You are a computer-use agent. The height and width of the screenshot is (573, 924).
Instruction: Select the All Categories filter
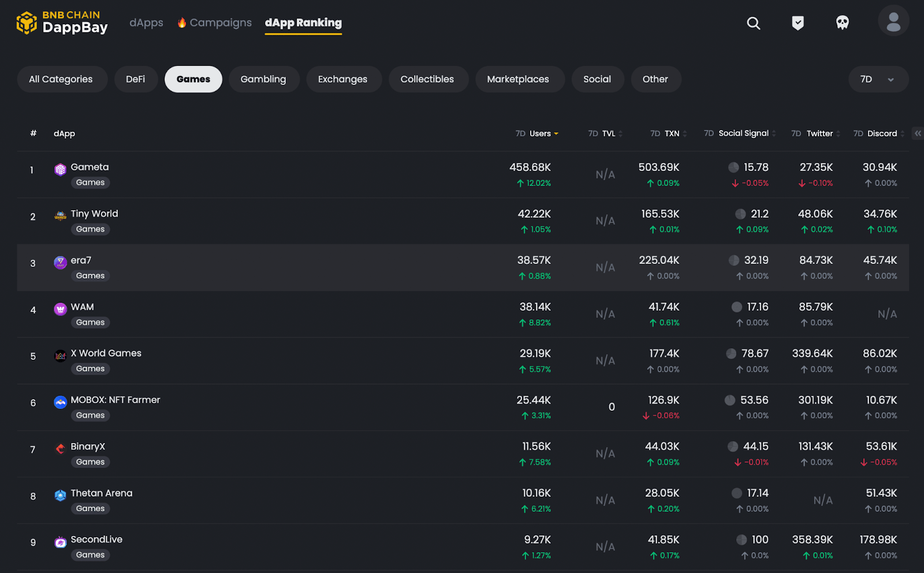(61, 79)
